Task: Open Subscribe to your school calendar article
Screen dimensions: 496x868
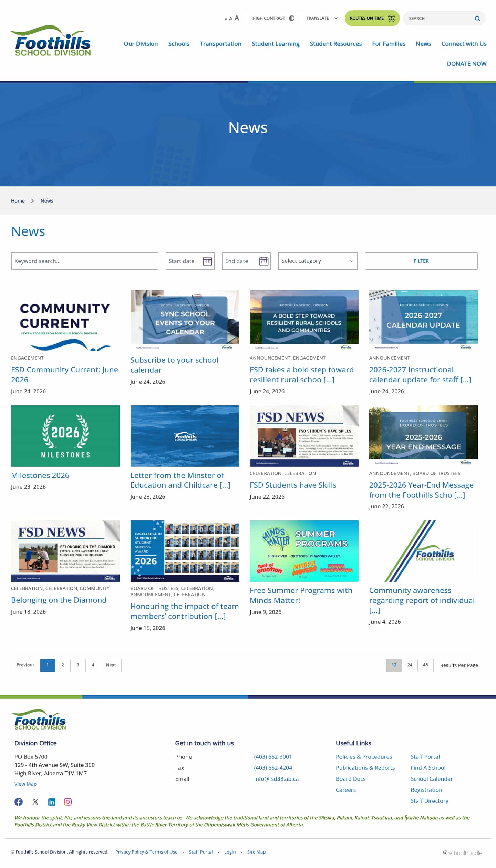Action: [x=174, y=365]
